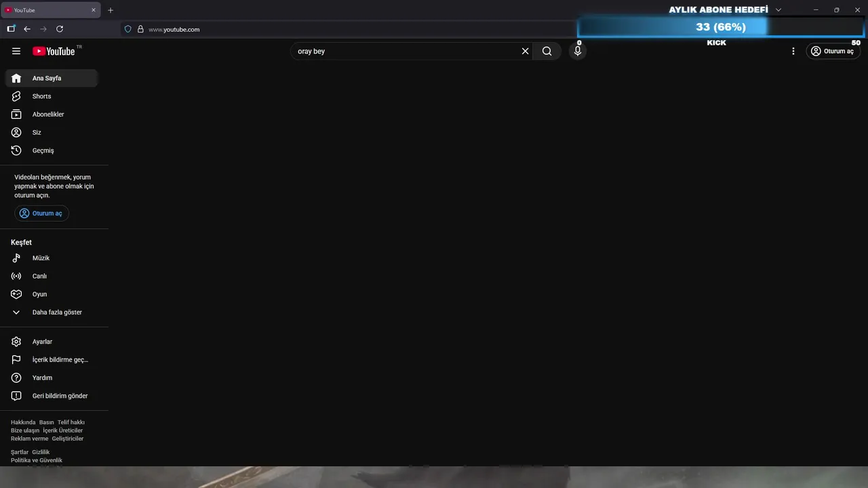868x488 pixels.
Task: Click the Canlı live broadcast icon
Action: tap(16, 276)
